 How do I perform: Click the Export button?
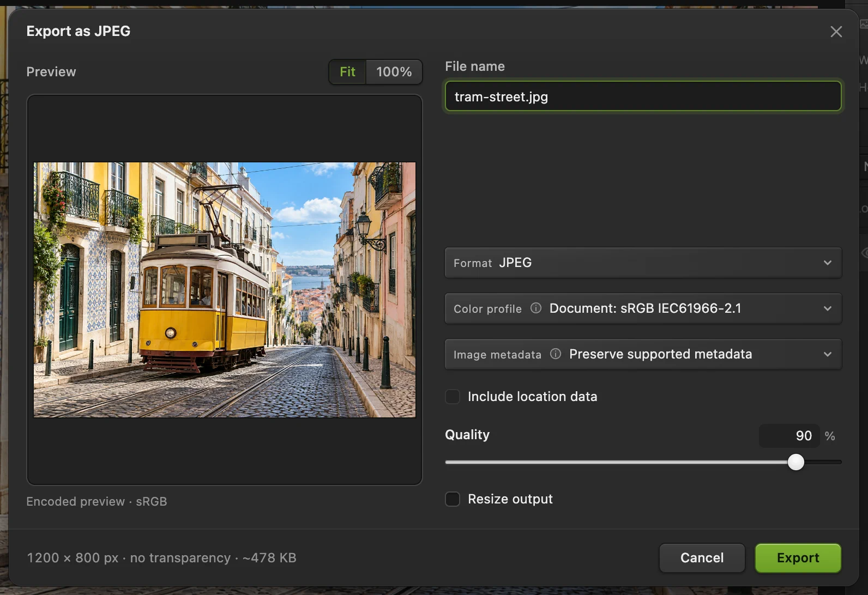tap(798, 558)
